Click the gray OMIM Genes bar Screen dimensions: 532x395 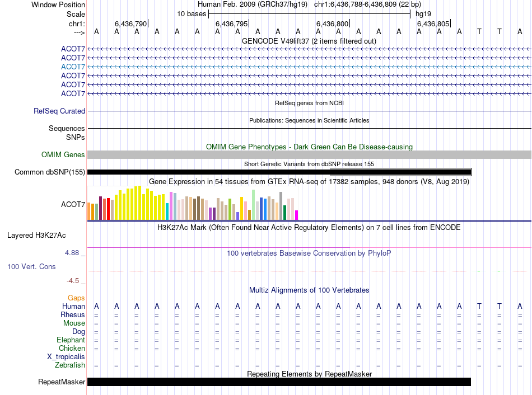pos(309,155)
